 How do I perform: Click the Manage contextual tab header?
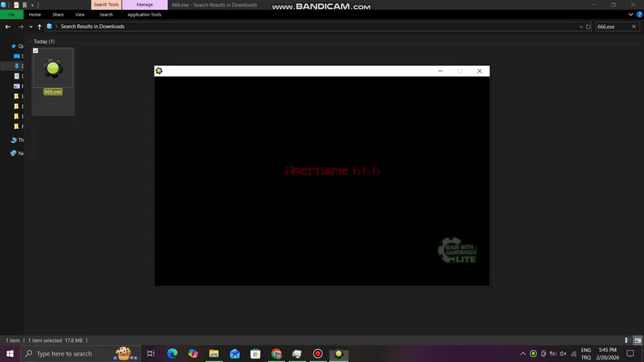(x=145, y=4)
